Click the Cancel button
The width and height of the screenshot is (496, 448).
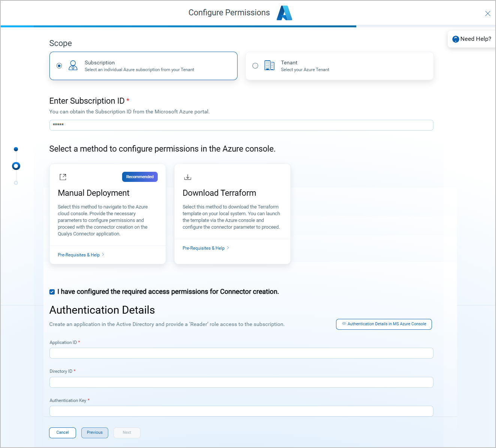point(63,433)
